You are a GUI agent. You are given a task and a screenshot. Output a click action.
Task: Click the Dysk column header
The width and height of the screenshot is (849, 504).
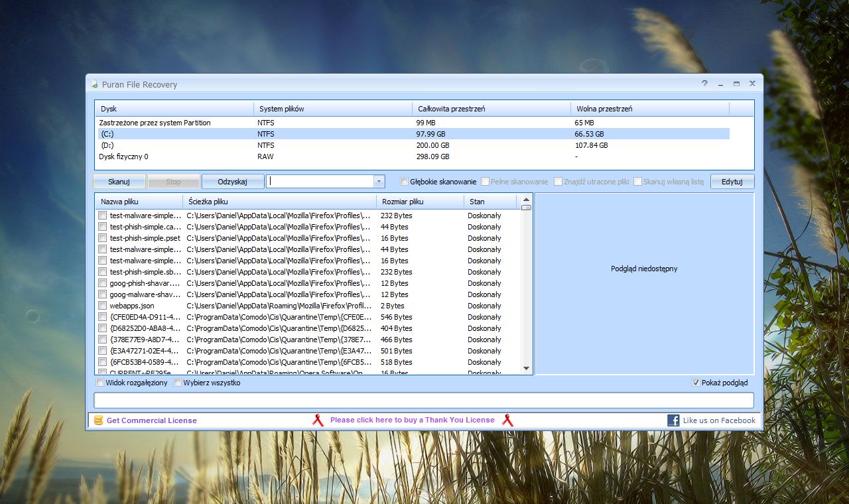(174, 109)
